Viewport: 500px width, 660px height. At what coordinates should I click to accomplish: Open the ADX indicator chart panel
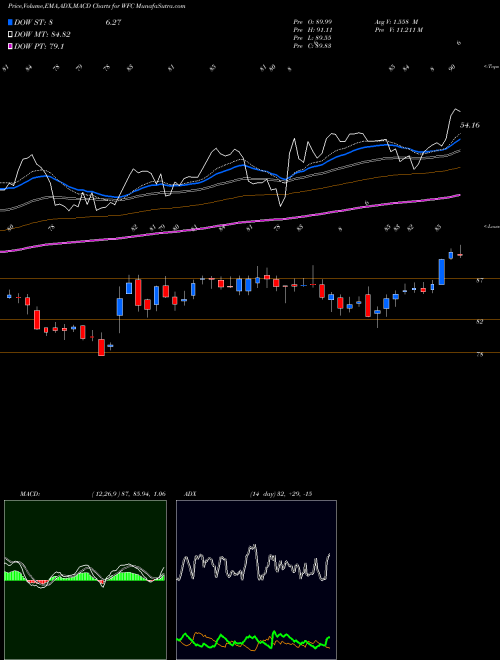tap(256, 580)
